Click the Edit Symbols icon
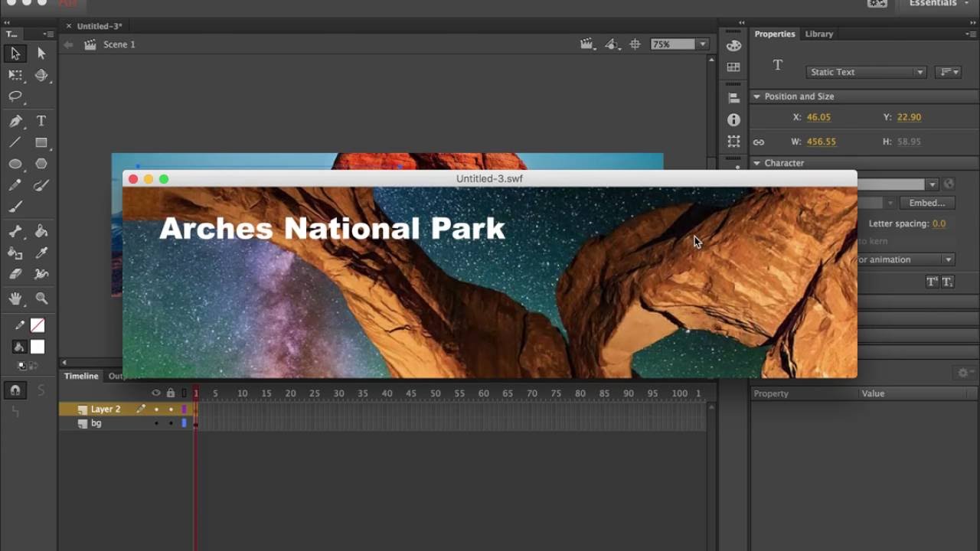The width and height of the screenshot is (980, 551). click(x=612, y=44)
